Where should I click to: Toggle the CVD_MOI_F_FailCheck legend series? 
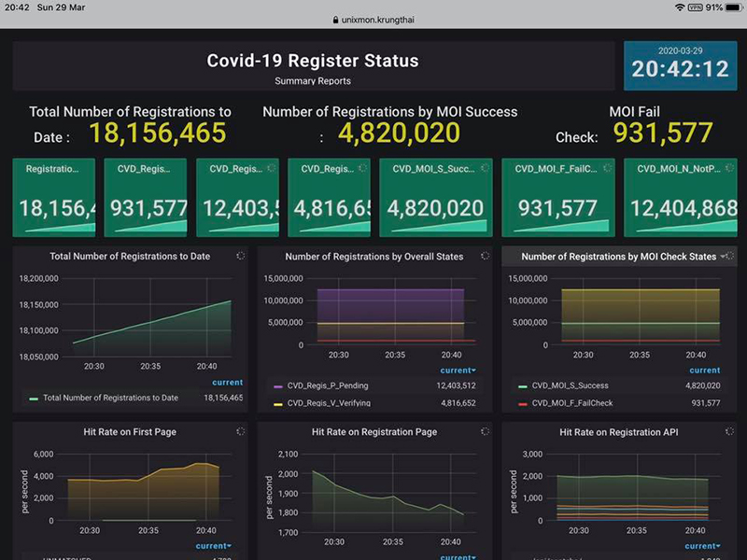(x=572, y=403)
